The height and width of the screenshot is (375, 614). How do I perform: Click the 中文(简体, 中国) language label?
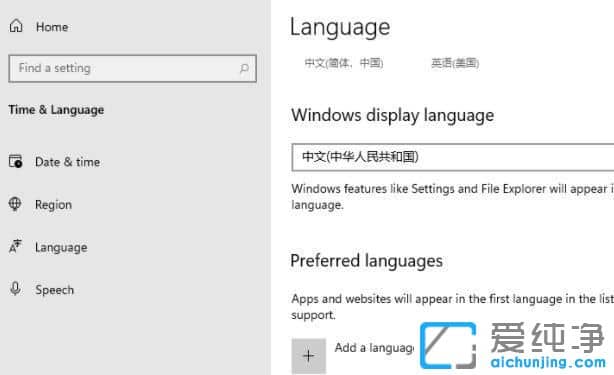(x=344, y=63)
